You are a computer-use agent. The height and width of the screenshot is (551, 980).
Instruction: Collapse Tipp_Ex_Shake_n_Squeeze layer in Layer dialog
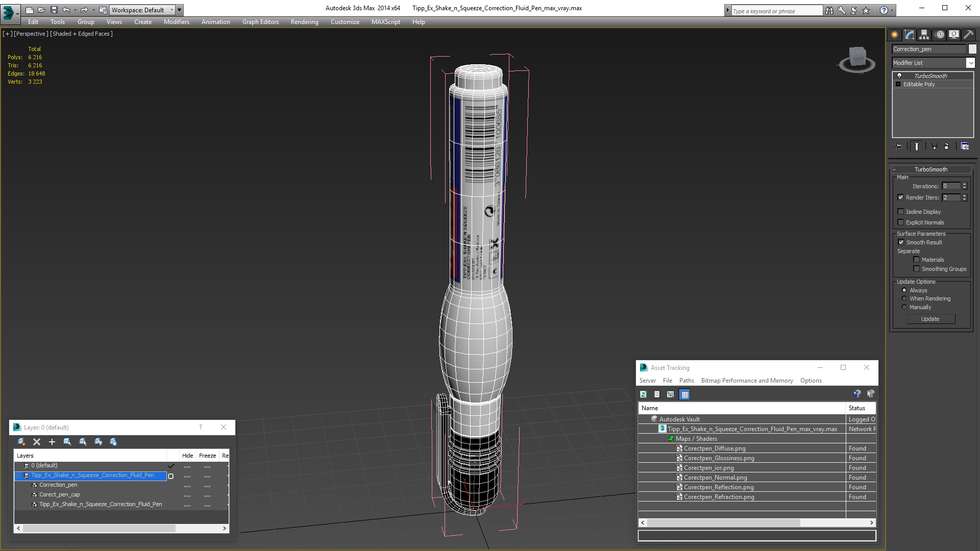[x=18, y=475]
